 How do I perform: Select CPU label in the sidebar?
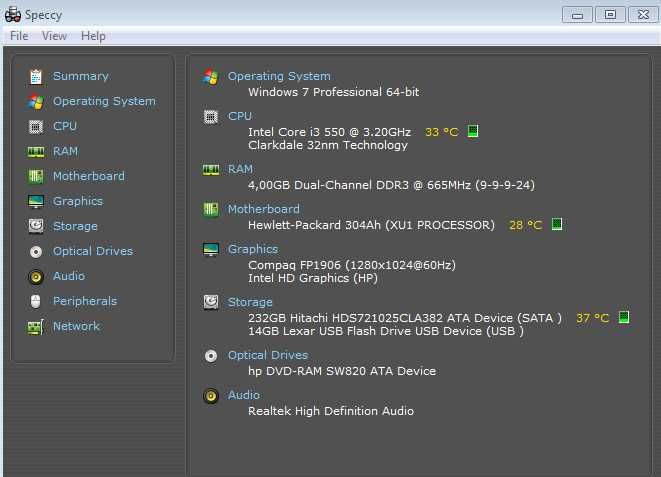pos(65,126)
